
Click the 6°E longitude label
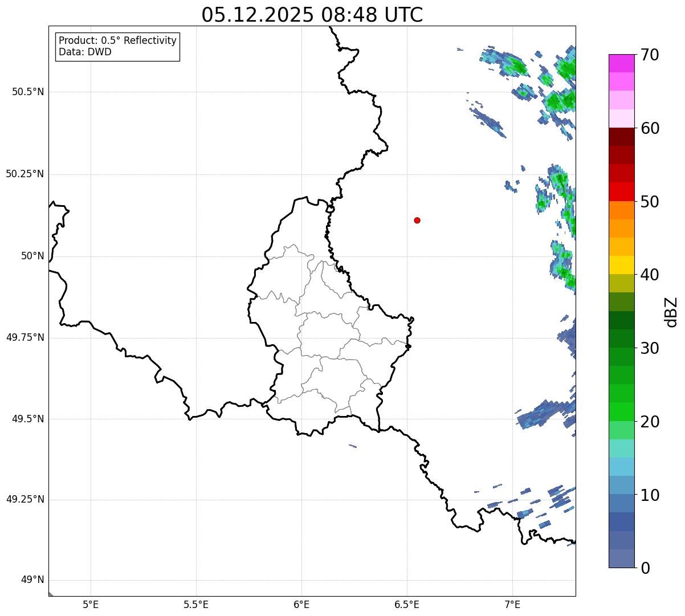(301, 604)
